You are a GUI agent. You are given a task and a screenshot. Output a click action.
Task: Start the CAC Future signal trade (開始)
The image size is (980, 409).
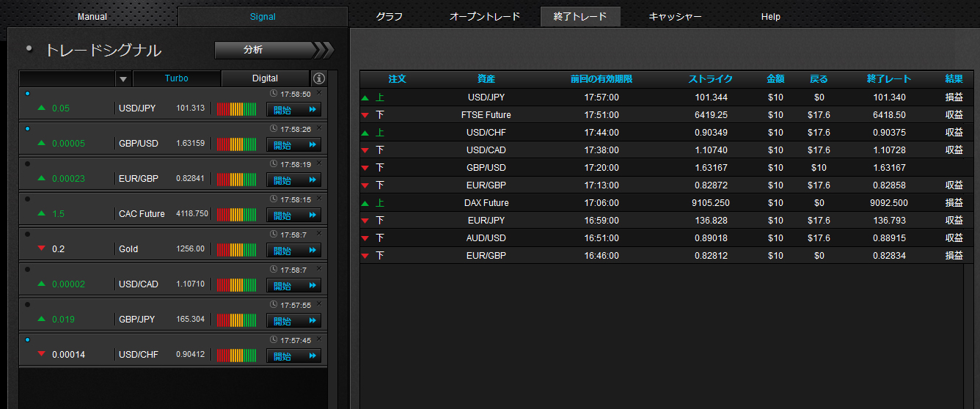[x=293, y=215]
